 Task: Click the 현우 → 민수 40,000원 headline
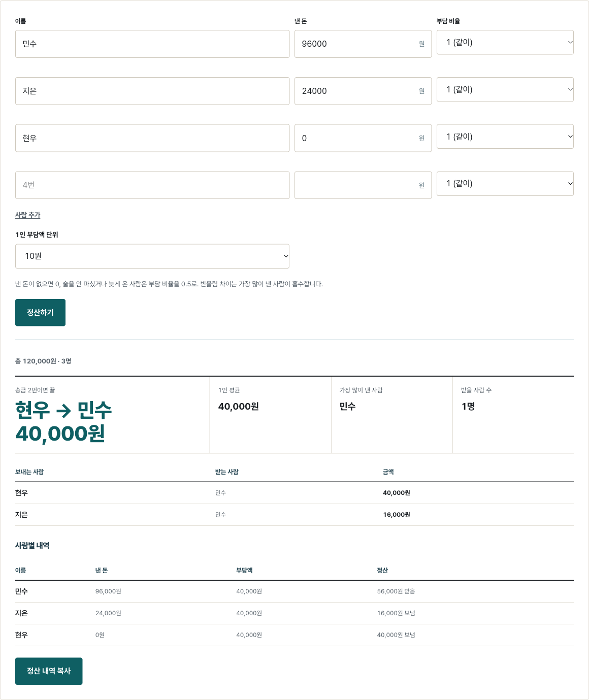tap(63, 422)
